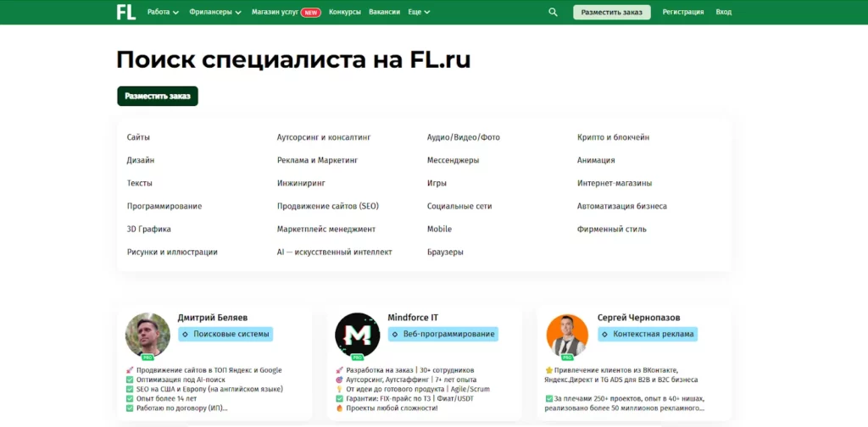868x427 pixels.
Task: Go to Вакансии page
Action: 384,12
